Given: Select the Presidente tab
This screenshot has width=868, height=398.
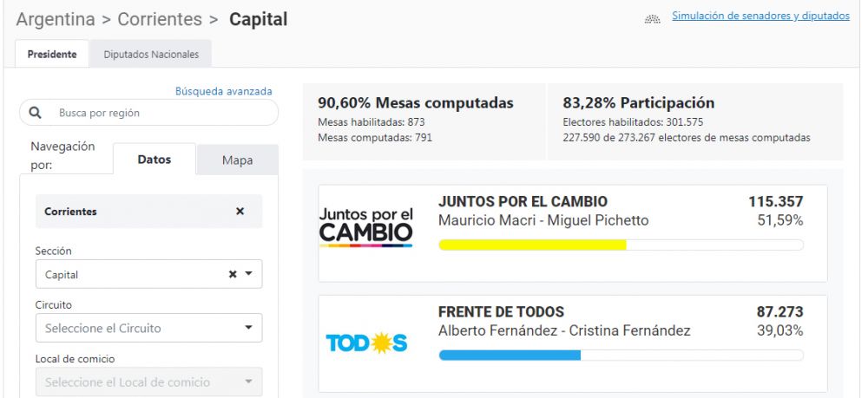Looking at the screenshot, I should point(52,54).
